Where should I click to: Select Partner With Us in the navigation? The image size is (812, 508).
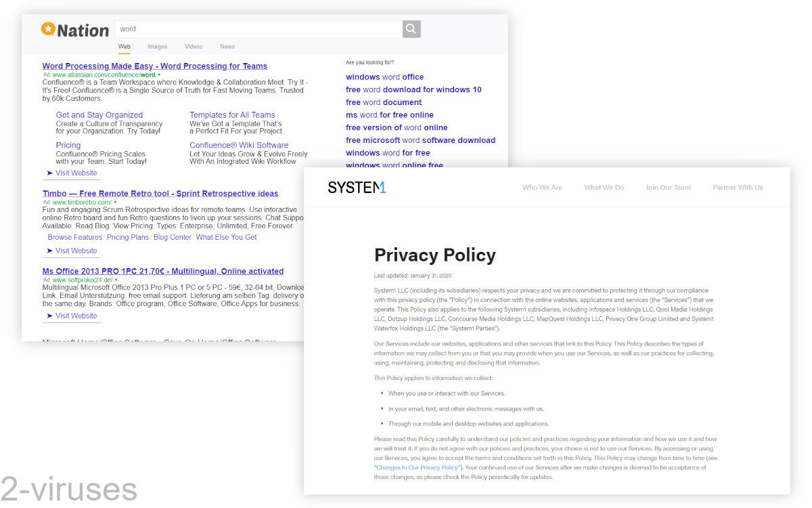point(738,188)
